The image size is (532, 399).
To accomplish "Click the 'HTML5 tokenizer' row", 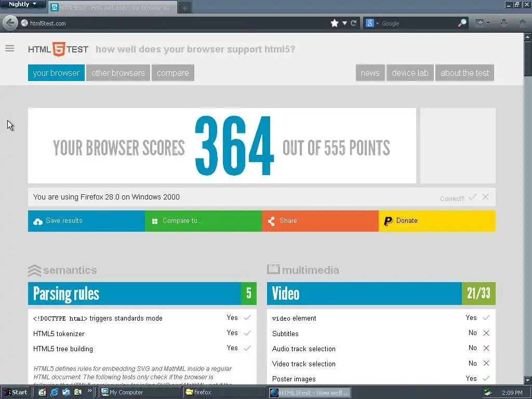I will click(x=142, y=334).
